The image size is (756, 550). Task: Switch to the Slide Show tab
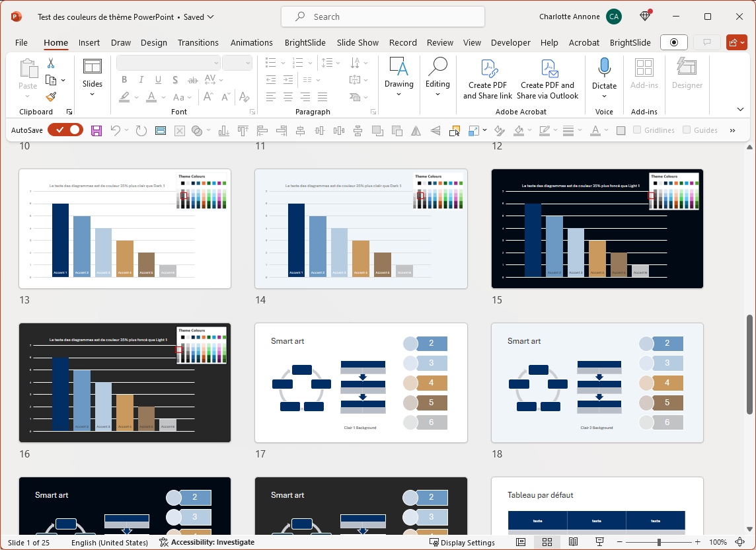(x=358, y=42)
